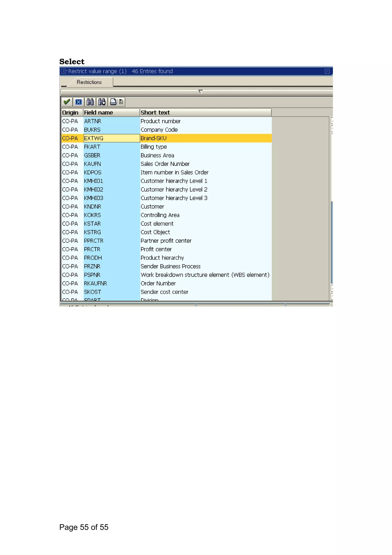Click the blue X Cancel icon
This screenshot has height=555, width=392.
pos(78,102)
